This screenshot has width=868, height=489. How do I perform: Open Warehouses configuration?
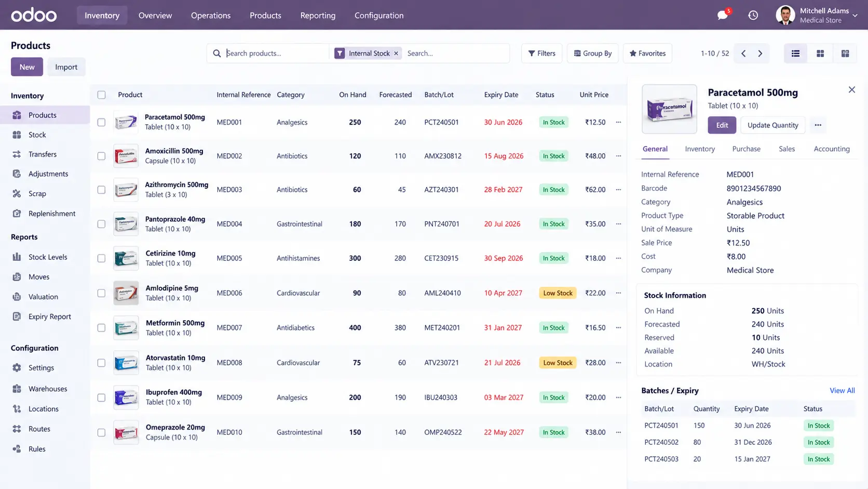tap(45, 389)
